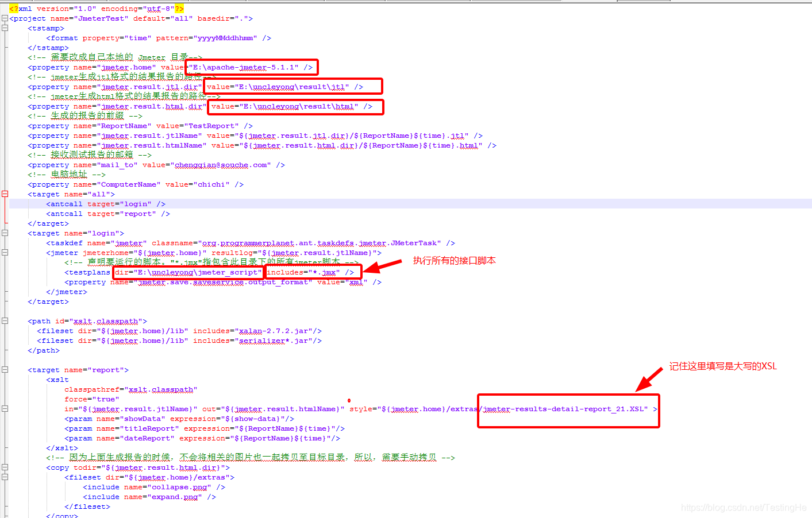This screenshot has width=812, height=518.
Task: Click the classpathref="xslt.classpath" attribute
Action: point(131,389)
